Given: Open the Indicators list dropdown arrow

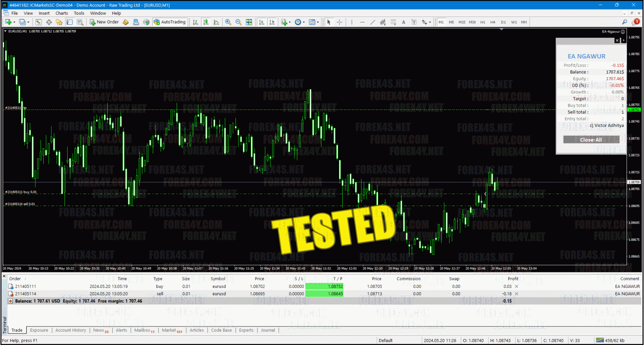Looking at the screenshot, I should pyautogui.click(x=289, y=22).
